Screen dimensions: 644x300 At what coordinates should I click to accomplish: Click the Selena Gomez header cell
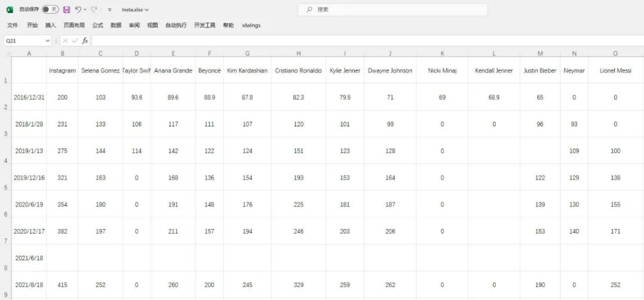pyautogui.click(x=101, y=70)
